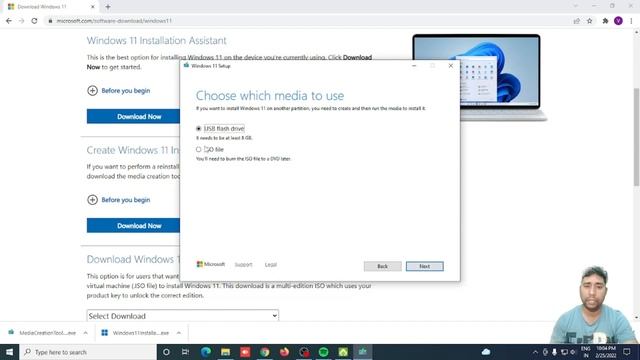Viewport: 640px width, 360px height.
Task: Switch to Chrome on taskbar
Action: point(264,352)
